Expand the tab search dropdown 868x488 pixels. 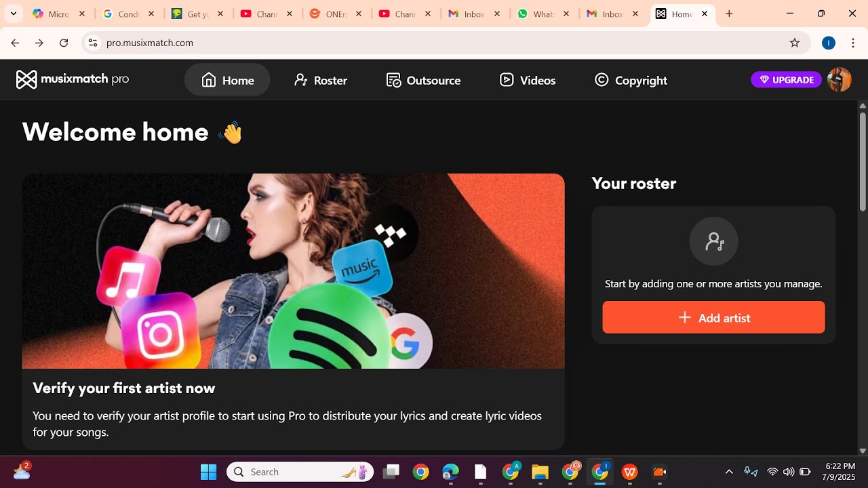[13, 14]
